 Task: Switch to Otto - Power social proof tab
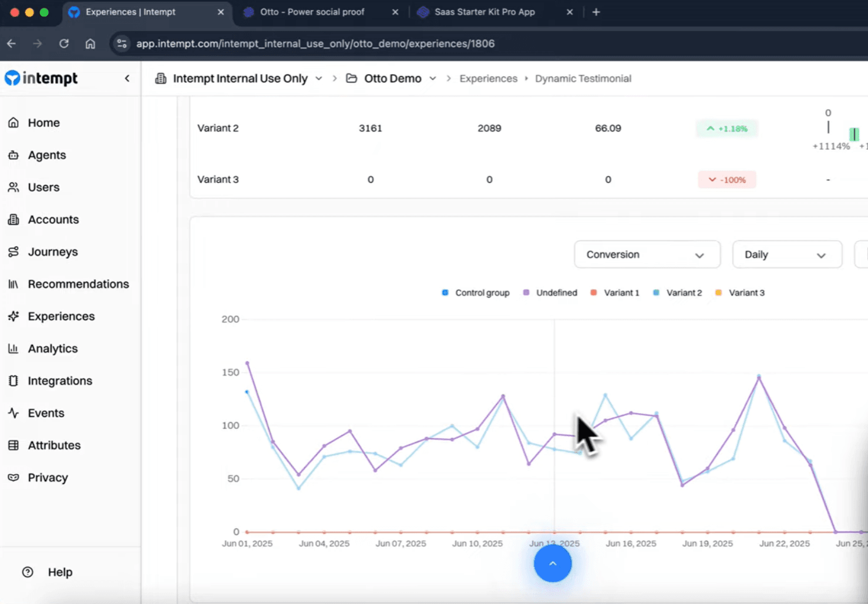click(312, 12)
